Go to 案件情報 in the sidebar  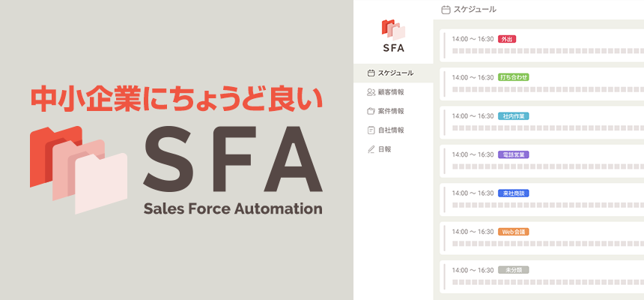pyautogui.click(x=391, y=111)
